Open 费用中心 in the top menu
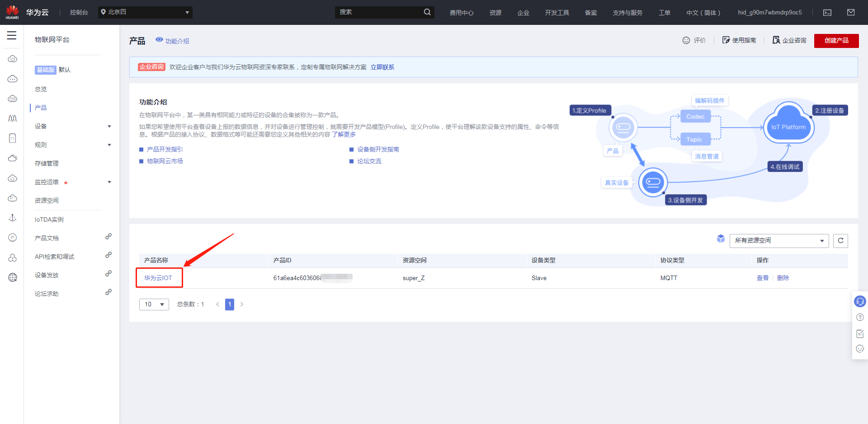 [x=461, y=13]
